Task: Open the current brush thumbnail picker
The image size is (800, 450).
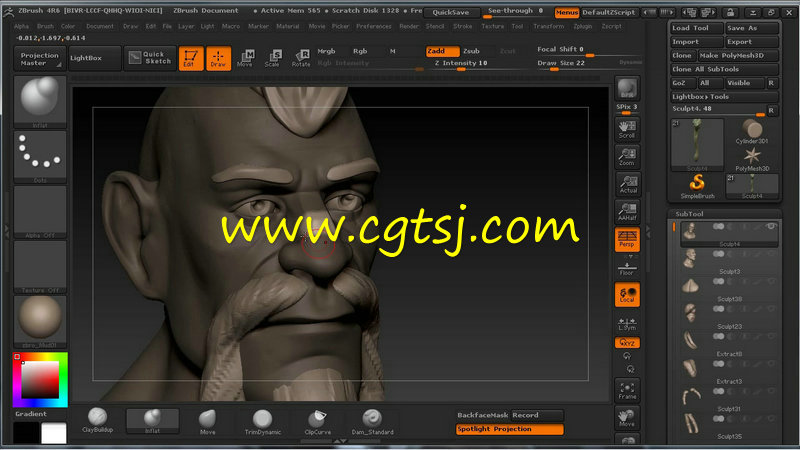Action: 40,102
